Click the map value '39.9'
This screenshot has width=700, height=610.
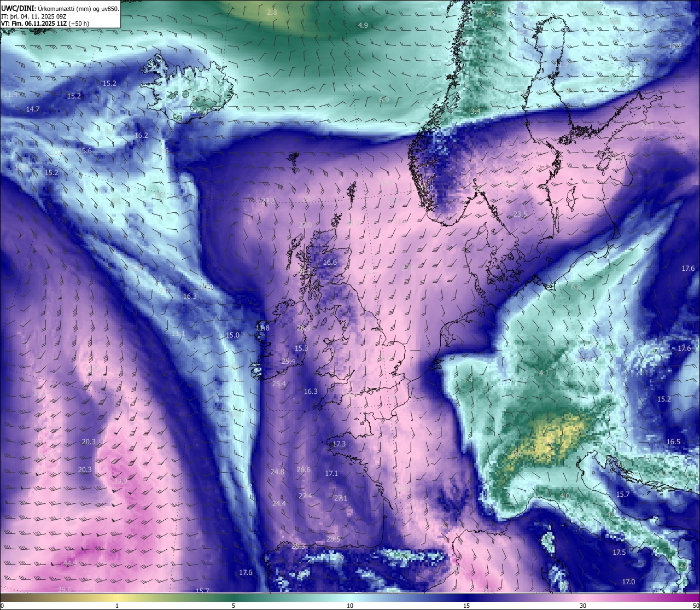coord(120,481)
